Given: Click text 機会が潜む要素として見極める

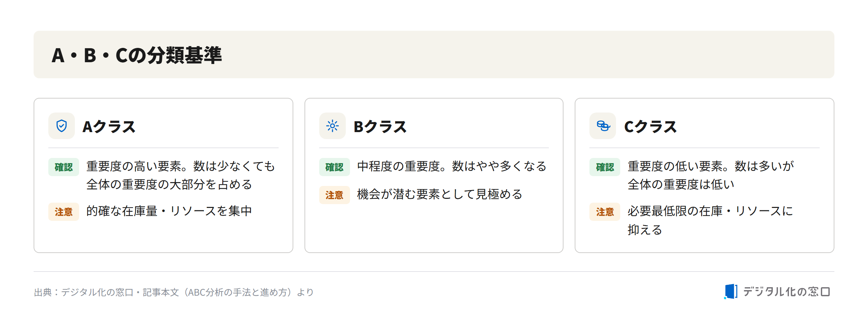Looking at the screenshot, I should pyautogui.click(x=440, y=194).
